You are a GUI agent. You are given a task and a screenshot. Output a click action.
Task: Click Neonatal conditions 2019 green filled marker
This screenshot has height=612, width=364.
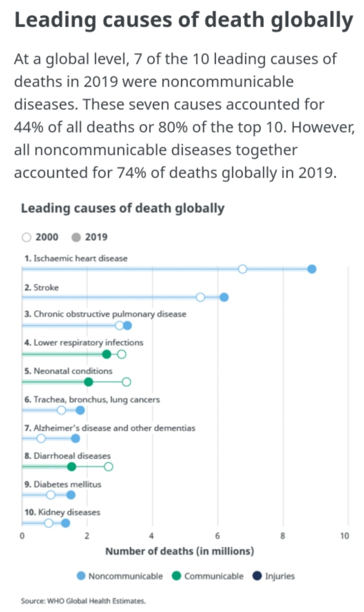(89, 382)
